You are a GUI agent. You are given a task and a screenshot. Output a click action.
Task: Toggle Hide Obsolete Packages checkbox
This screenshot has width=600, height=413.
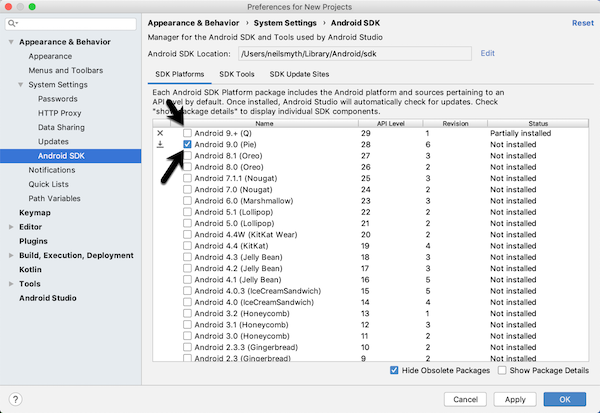coord(394,370)
